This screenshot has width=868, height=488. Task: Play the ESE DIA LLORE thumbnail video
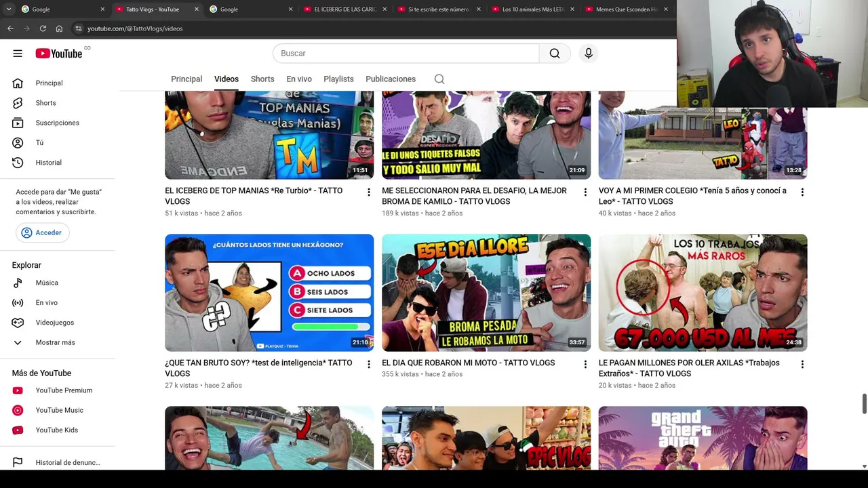coord(486,293)
